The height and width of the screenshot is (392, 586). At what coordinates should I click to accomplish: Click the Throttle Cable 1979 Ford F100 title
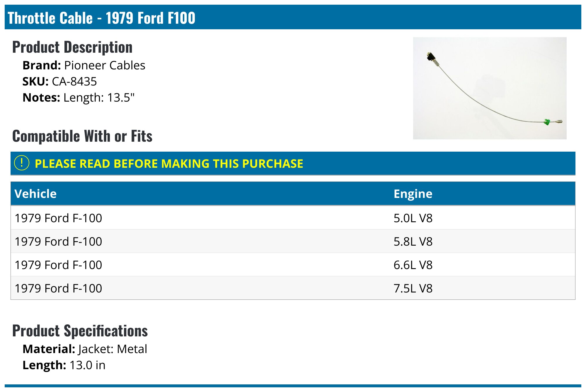101,18
